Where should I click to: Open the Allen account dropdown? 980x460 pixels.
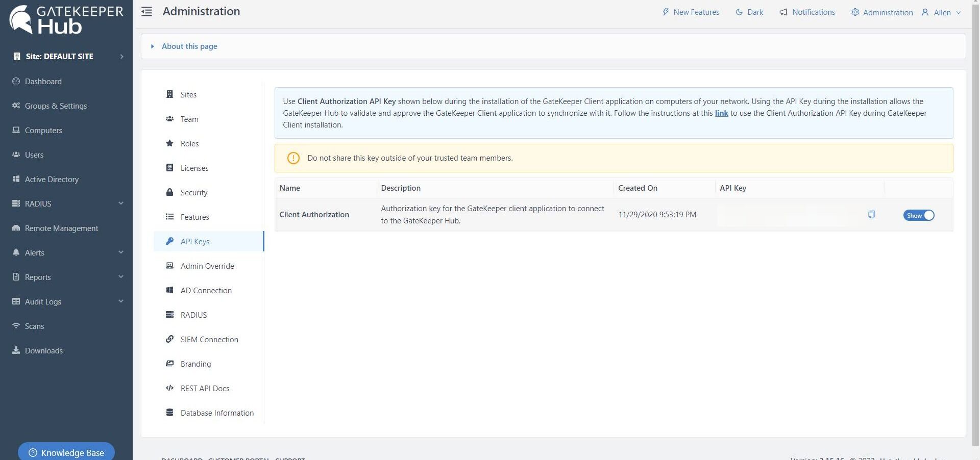[942, 12]
